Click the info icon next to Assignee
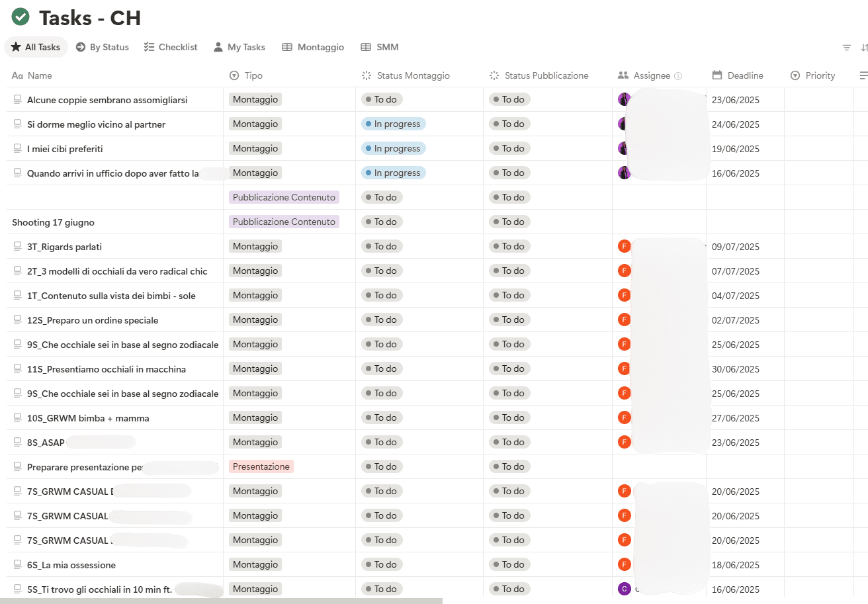 pos(677,75)
